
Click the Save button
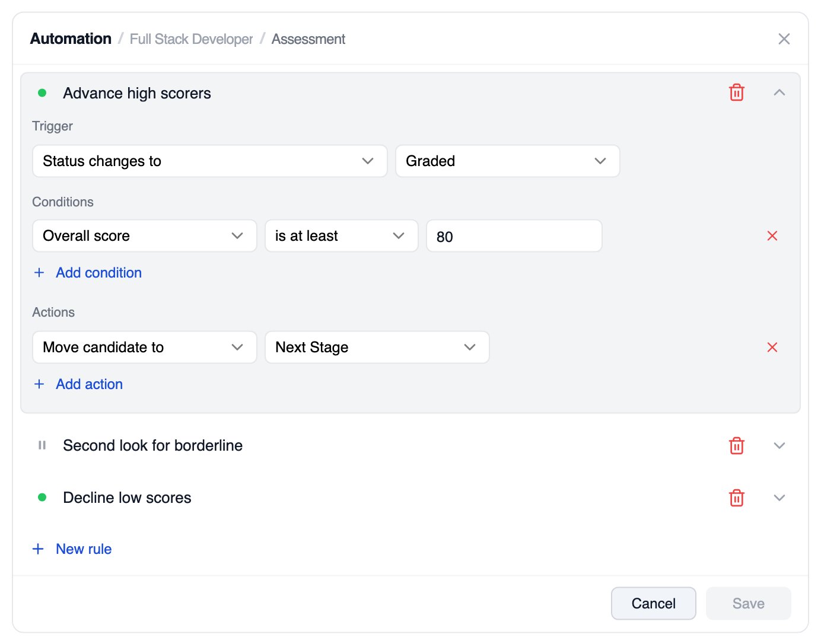[x=749, y=604]
